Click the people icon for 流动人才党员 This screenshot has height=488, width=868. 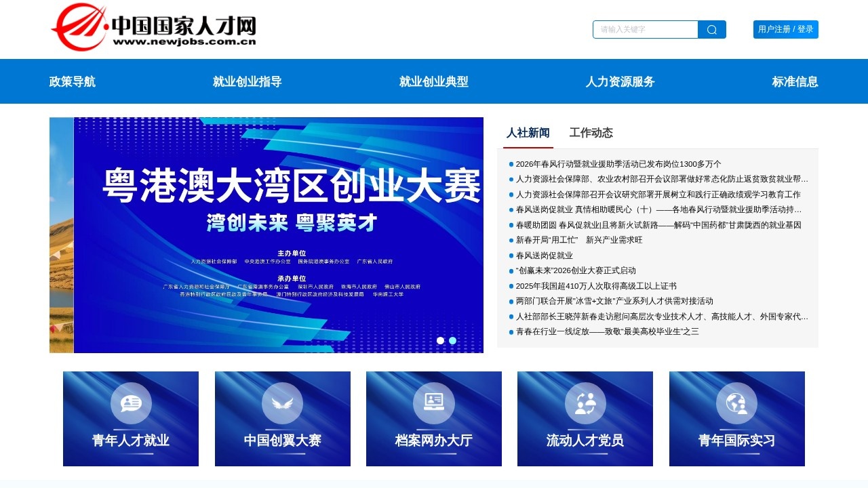[585, 401]
